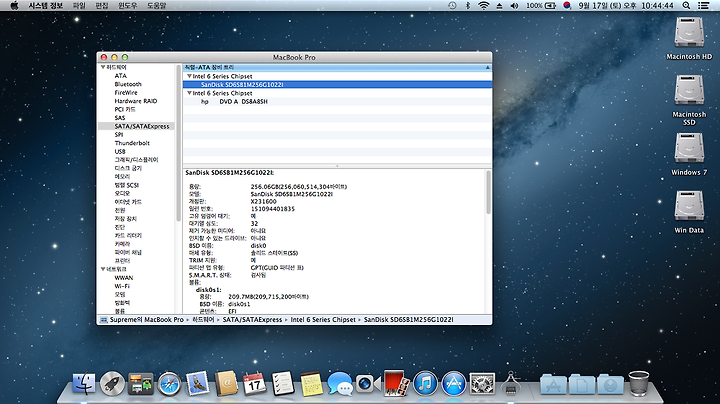Select Bluetooth in hardware sidebar
This screenshot has height=404, width=720.
click(128, 84)
